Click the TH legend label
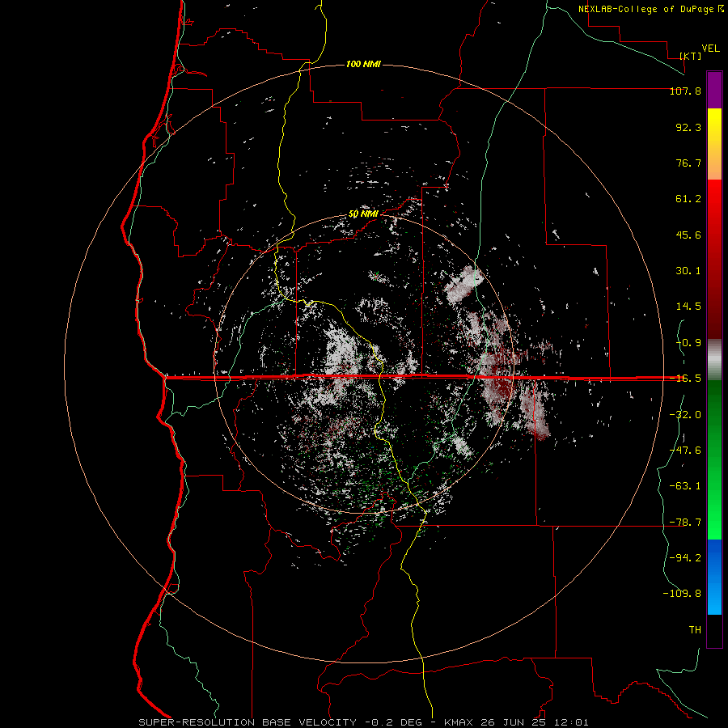728x728 pixels. click(x=695, y=630)
